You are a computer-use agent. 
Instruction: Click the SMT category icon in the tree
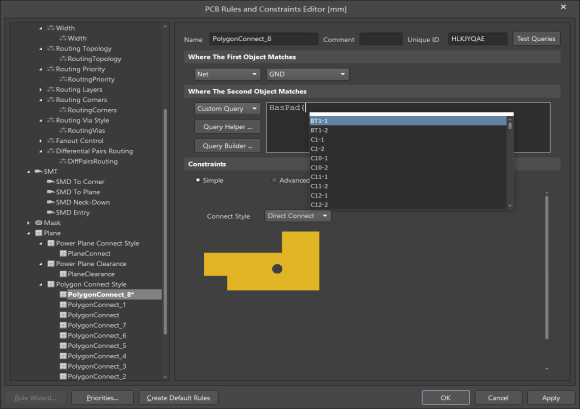[38, 171]
